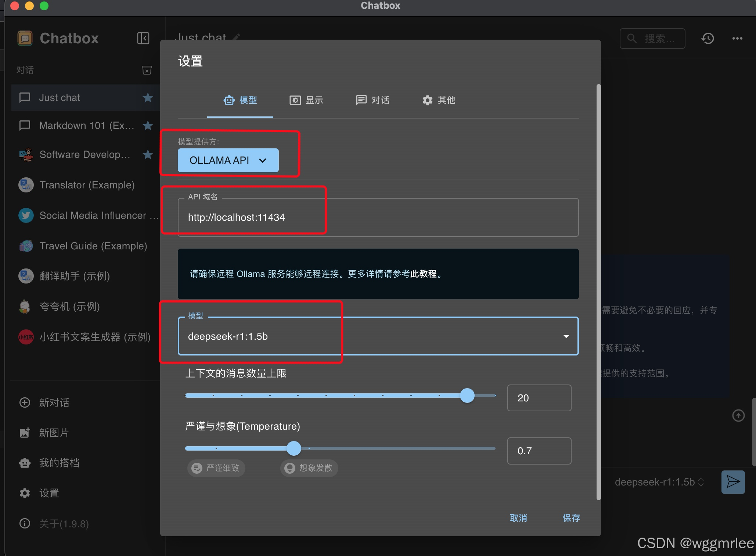Open the OLLAMA API provider dropdown

tap(228, 160)
